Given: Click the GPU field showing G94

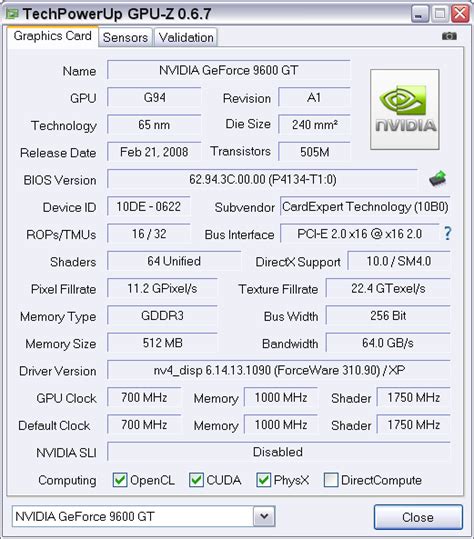Looking at the screenshot, I should [154, 97].
